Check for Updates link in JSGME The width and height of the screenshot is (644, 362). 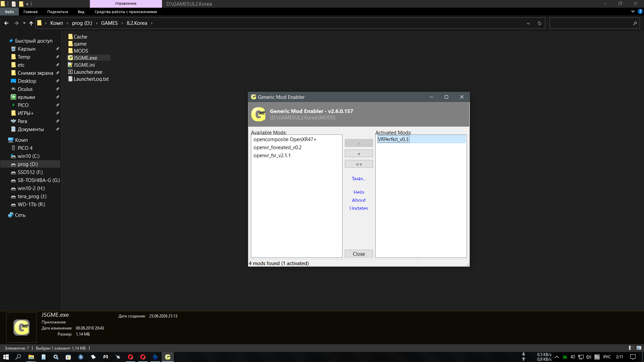click(x=359, y=208)
